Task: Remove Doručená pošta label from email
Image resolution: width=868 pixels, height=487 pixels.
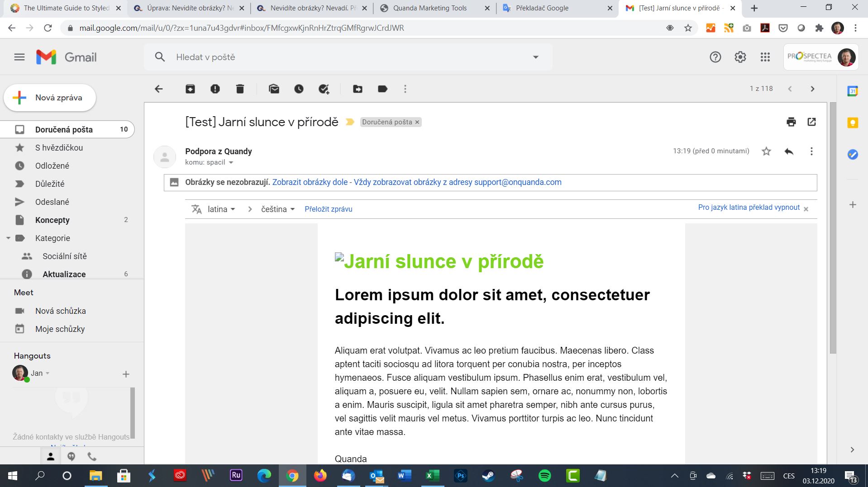Action: (417, 122)
